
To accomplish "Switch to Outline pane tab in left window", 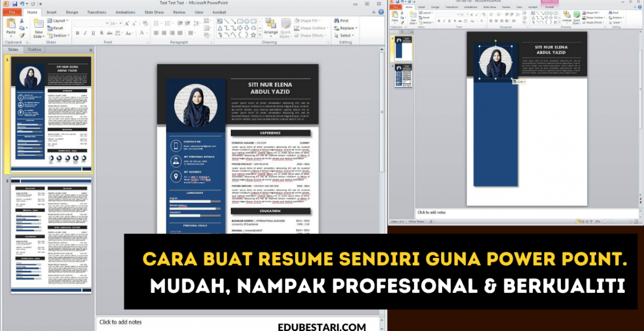I will coord(35,50).
